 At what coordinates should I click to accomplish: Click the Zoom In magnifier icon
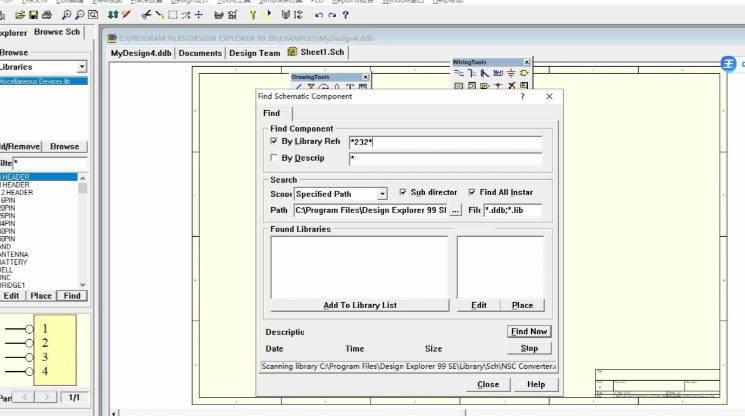click(66, 16)
